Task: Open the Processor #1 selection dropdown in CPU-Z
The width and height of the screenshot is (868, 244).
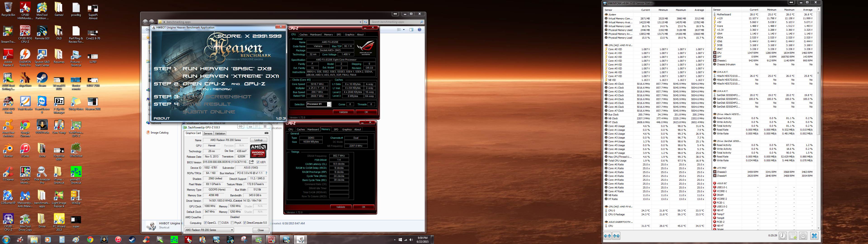Action: [318, 104]
